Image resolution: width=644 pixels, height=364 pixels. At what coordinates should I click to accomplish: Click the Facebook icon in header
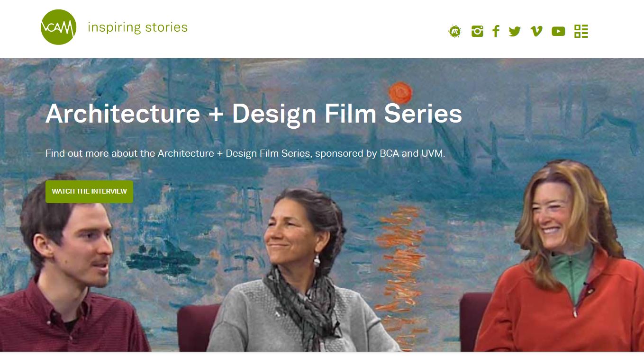pyautogui.click(x=496, y=31)
